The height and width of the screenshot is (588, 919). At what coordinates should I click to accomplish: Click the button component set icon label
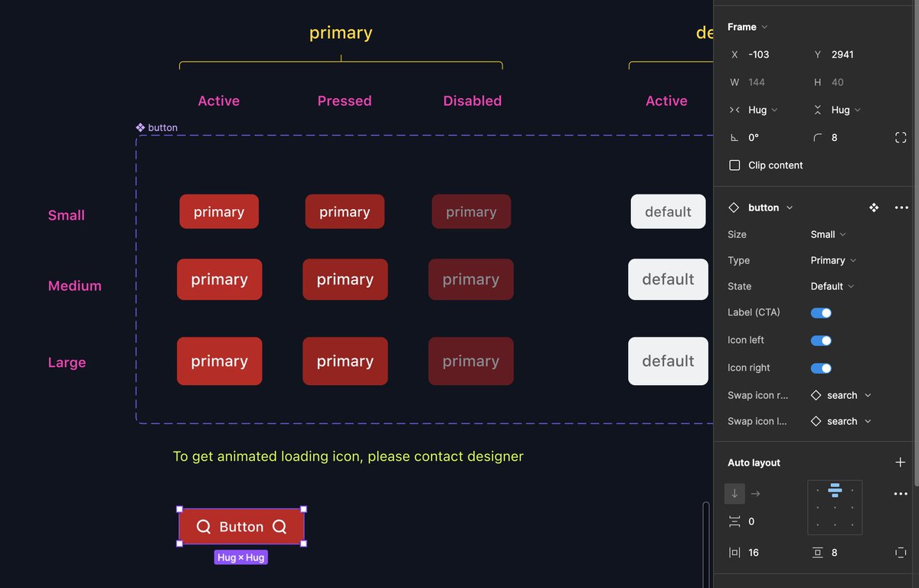(x=156, y=128)
